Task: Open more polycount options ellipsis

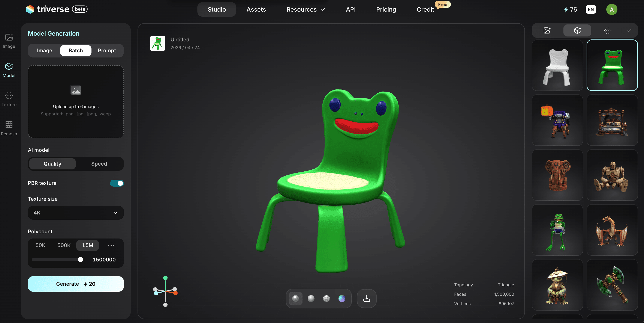Action: 111,245
